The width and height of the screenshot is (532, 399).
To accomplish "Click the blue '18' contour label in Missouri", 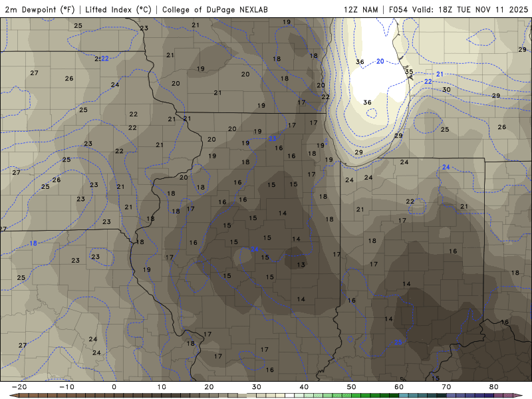I will (x=33, y=243).
